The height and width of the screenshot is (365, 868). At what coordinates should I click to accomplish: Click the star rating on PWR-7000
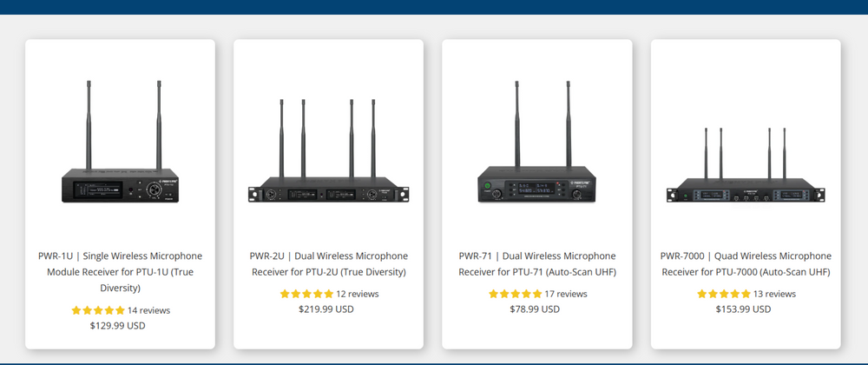[724, 294]
